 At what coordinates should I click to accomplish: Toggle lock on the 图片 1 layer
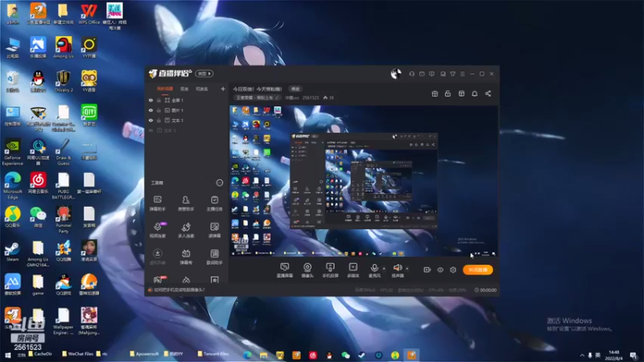point(159,110)
